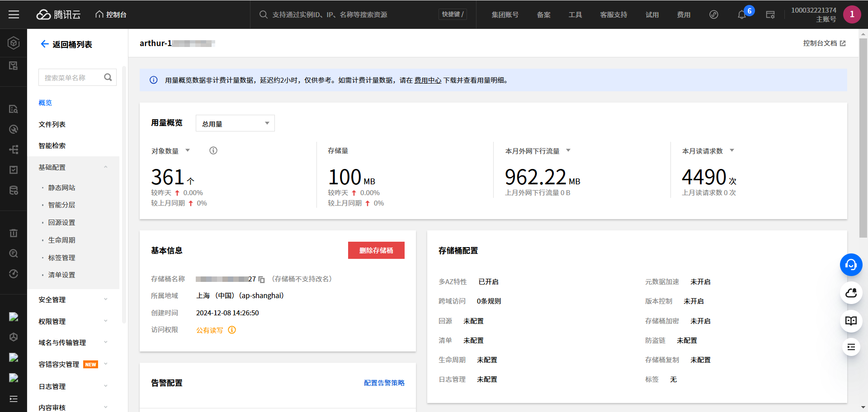Click the back arrow to bucket list

click(x=44, y=44)
